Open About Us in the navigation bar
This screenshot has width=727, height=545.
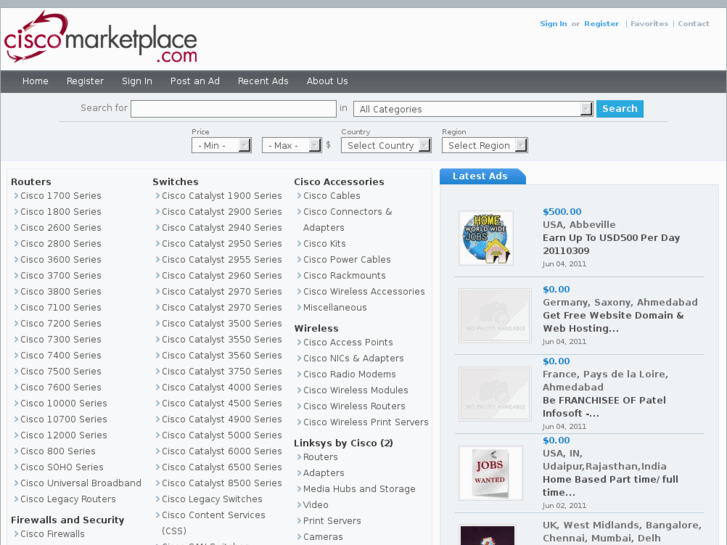click(327, 81)
